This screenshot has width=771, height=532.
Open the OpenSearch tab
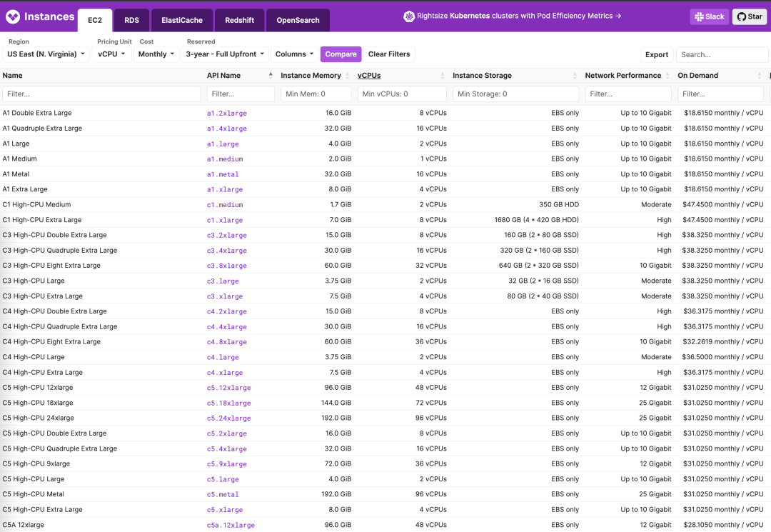(x=298, y=20)
